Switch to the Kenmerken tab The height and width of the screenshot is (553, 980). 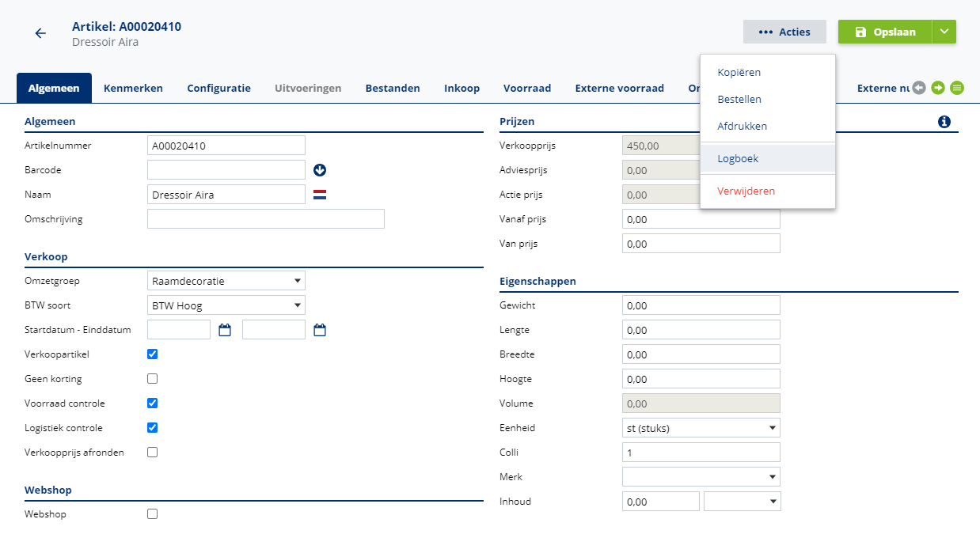133,89
